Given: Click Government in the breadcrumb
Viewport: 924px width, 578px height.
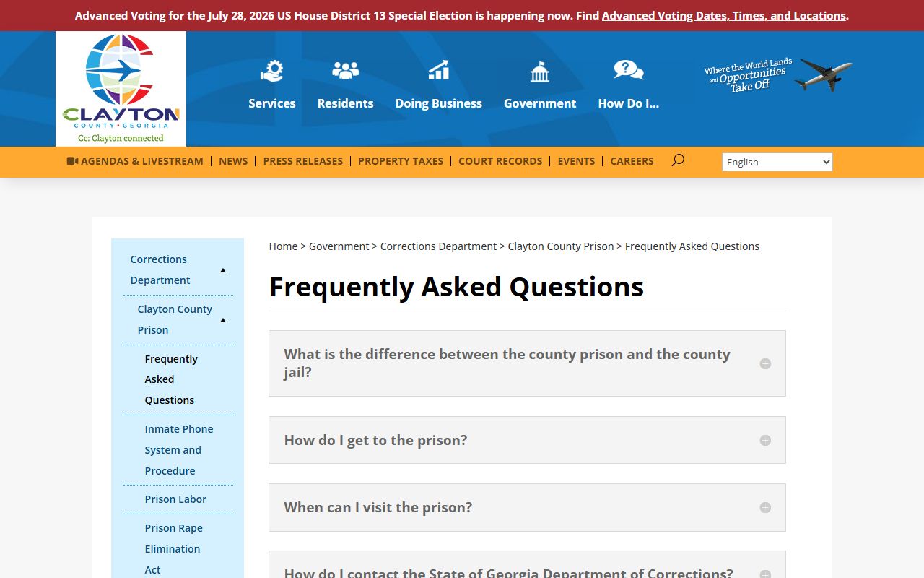Looking at the screenshot, I should tap(339, 246).
